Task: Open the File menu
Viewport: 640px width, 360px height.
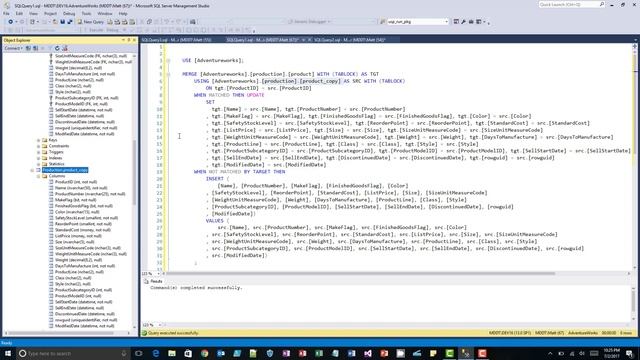Action: 6,13
